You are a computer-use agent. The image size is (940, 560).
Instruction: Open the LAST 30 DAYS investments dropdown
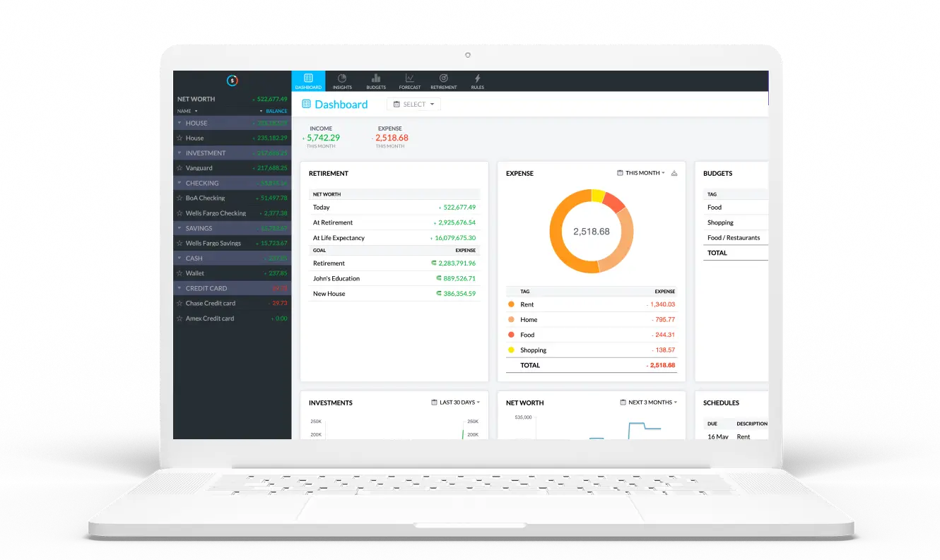point(456,403)
